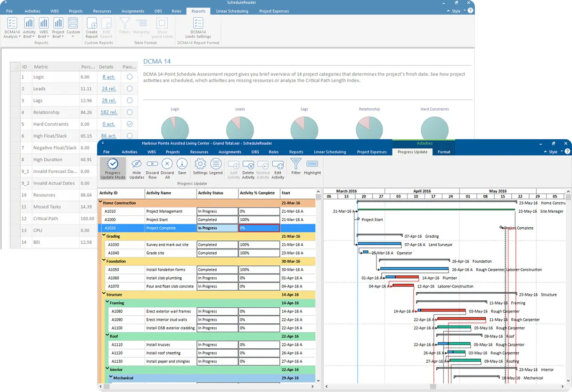The width and height of the screenshot is (572, 392).
Task: Open Filter in Progress Update ribbon
Action: point(296,167)
